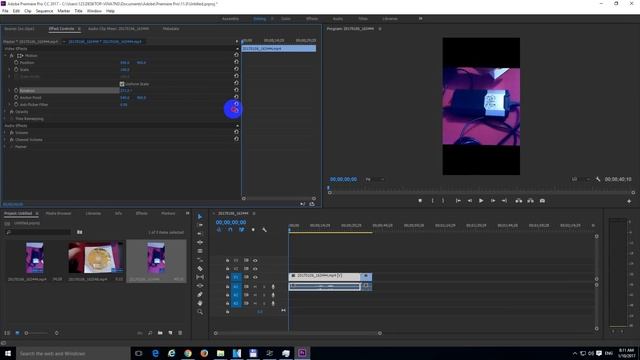Reset the Rotation parameter
Viewport: 640px width, 360px height.
point(236,90)
